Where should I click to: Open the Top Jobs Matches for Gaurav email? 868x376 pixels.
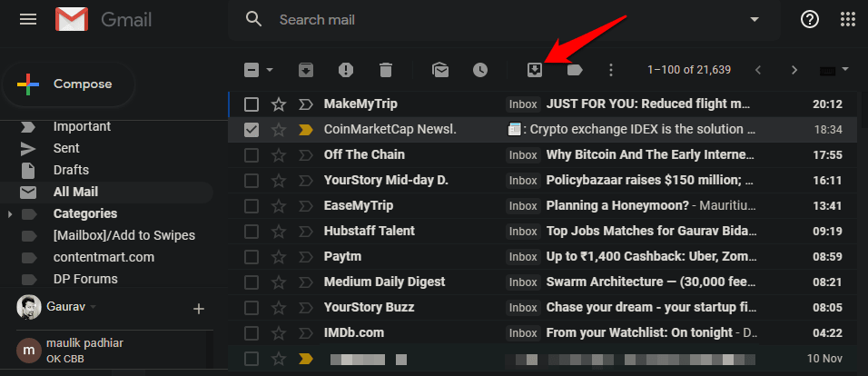(544, 232)
